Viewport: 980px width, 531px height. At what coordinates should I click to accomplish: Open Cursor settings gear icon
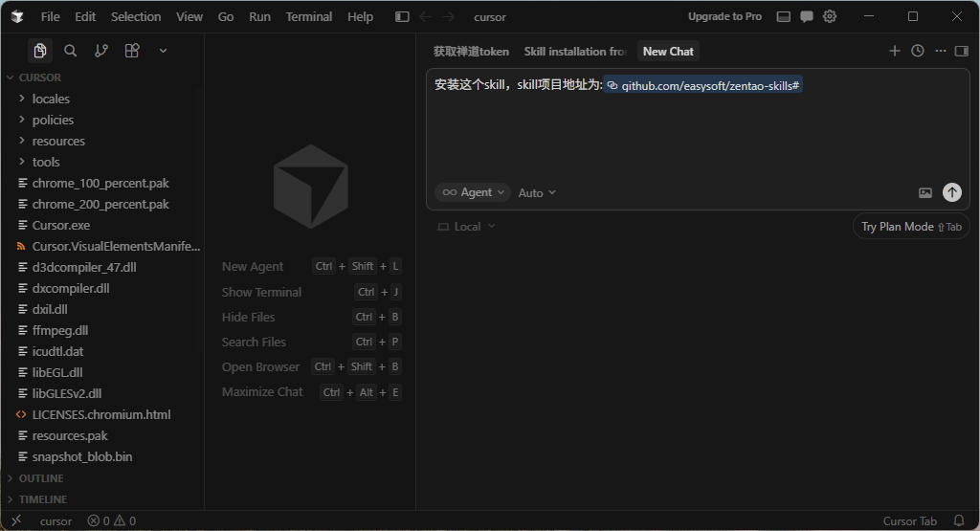(830, 17)
